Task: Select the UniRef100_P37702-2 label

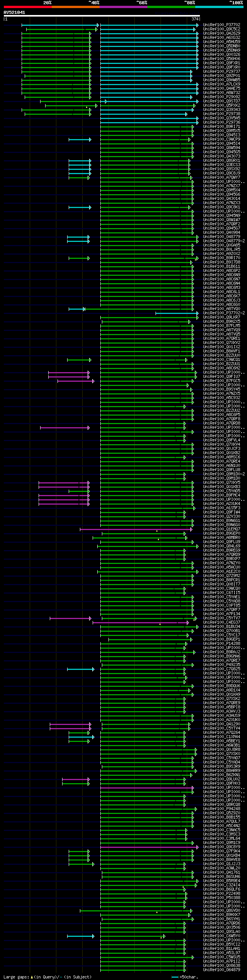Action: 224,313
